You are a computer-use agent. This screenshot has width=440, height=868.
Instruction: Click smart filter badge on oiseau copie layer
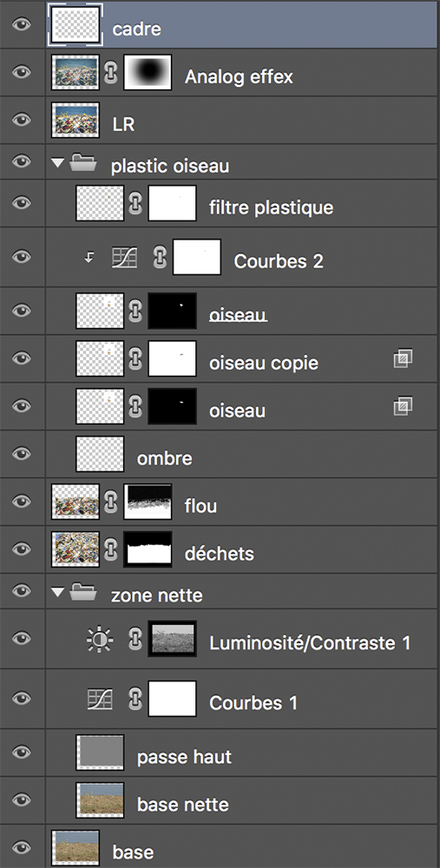[403, 359]
